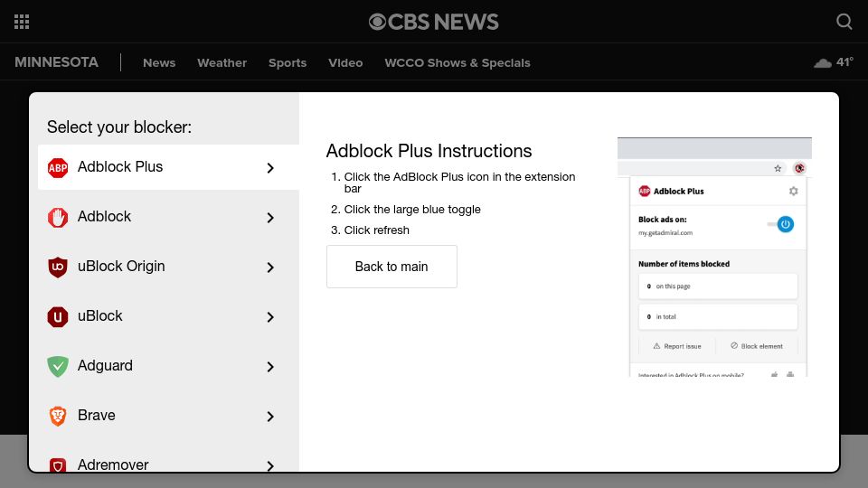The image size is (868, 488).
Task: Open the search magnifier icon
Action: coord(844,22)
